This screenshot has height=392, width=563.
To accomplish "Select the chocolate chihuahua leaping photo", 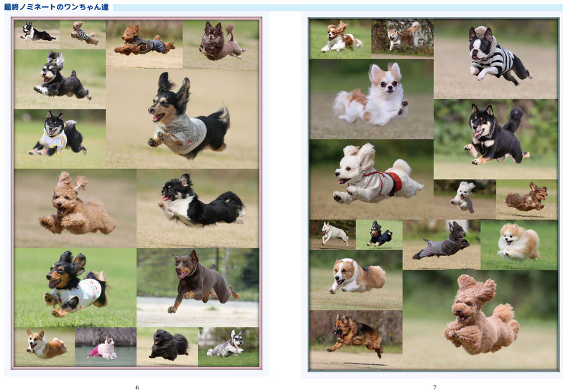I will pos(221,44).
